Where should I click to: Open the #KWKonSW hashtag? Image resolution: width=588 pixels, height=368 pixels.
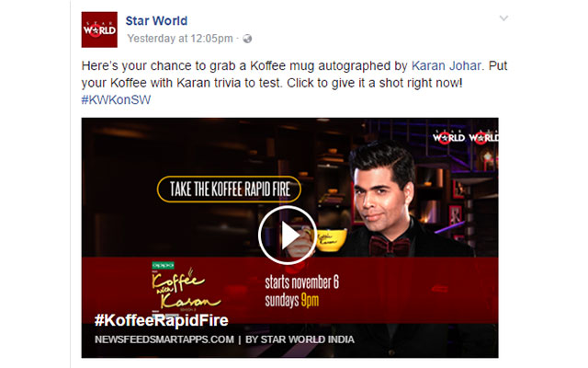pos(116,100)
